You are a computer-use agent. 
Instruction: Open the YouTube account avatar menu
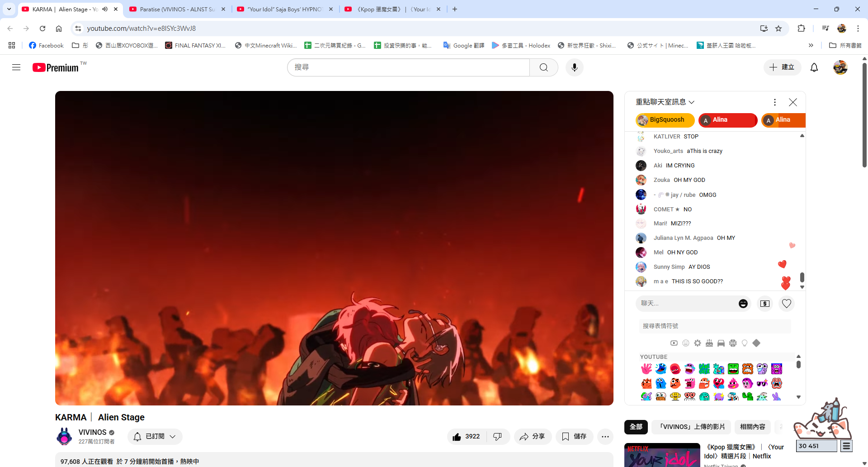coord(840,67)
